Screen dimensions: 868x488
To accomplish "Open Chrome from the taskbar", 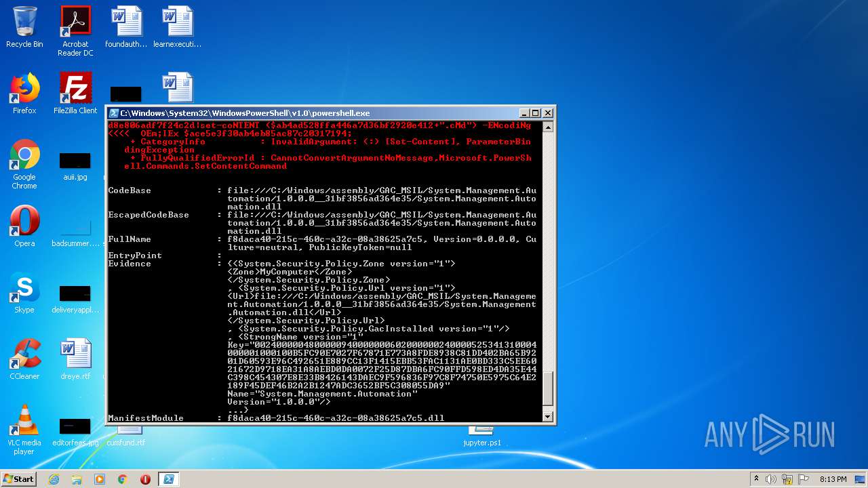I will pyautogui.click(x=122, y=479).
